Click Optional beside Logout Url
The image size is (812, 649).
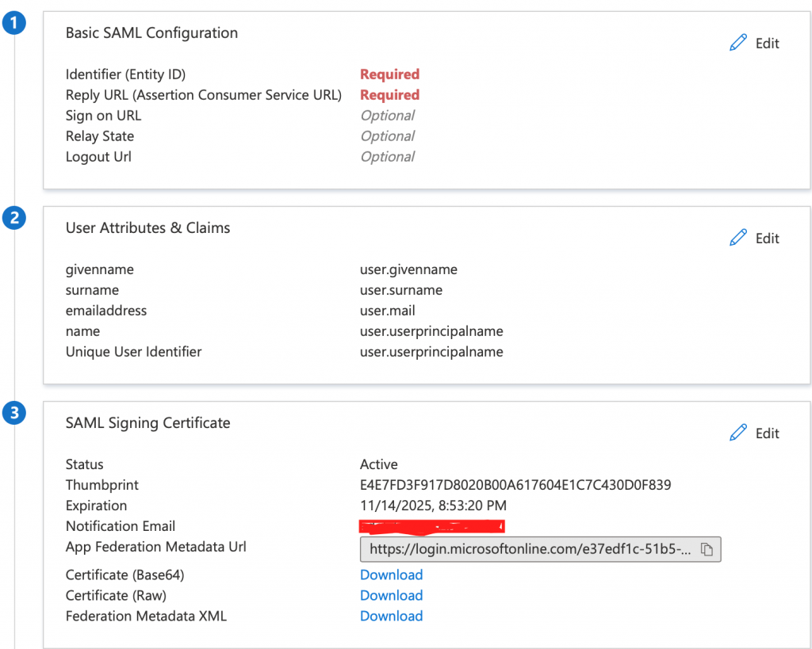tap(387, 156)
